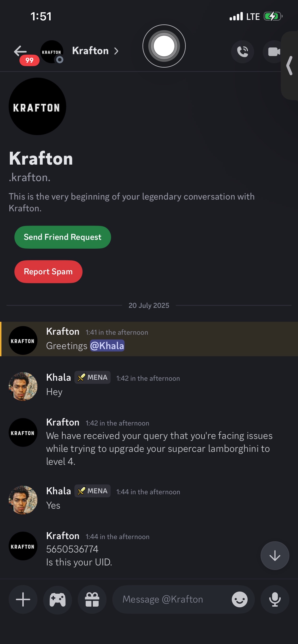The image size is (298, 644).
Task: Expand Krafton profile via header chevron
Action: (x=116, y=51)
